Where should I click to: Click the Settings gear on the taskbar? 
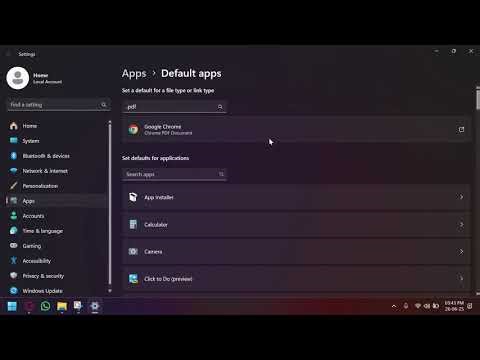95,306
